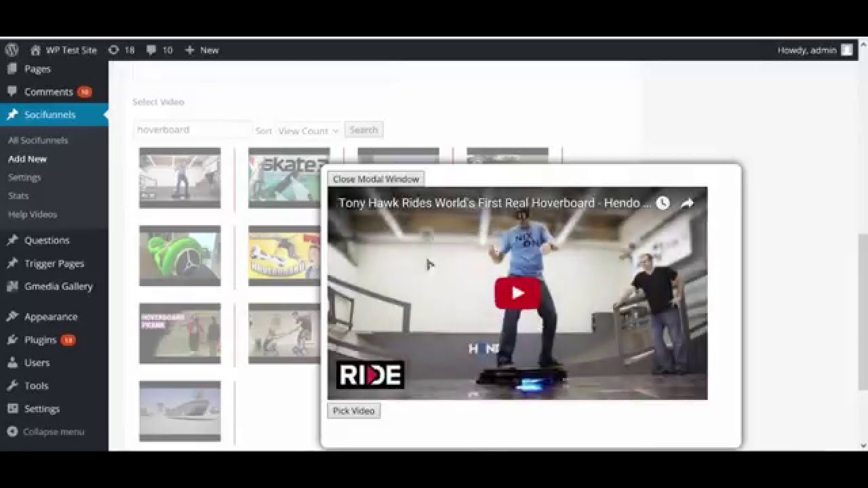Open the WordPress logo menu

(12, 49)
